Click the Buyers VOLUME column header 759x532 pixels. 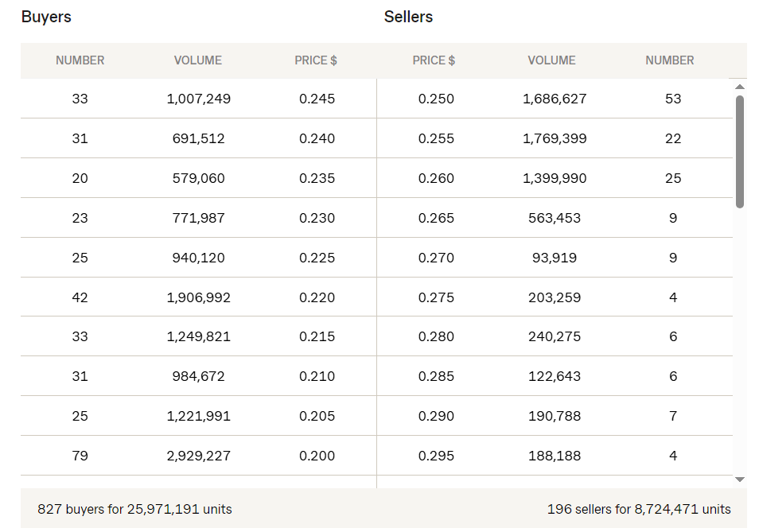(x=198, y=60)
